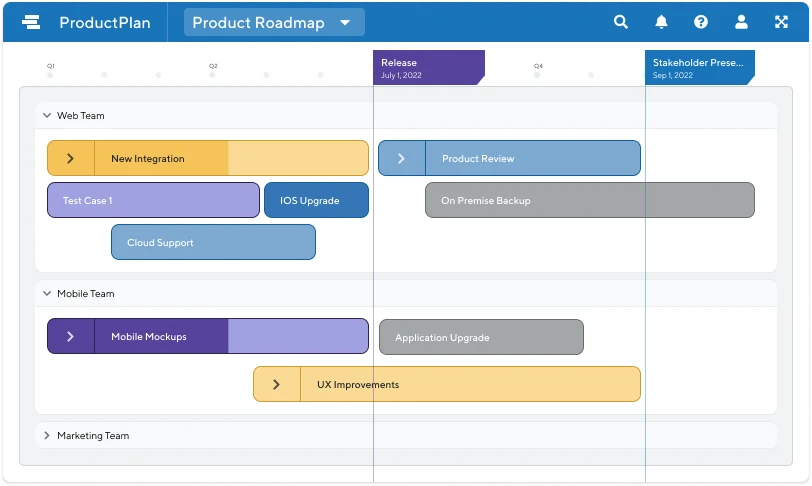The height and width of the screenshot is (486, 812).
Task: Click the search magnifier icon
Action: click(x=620, y=22)
